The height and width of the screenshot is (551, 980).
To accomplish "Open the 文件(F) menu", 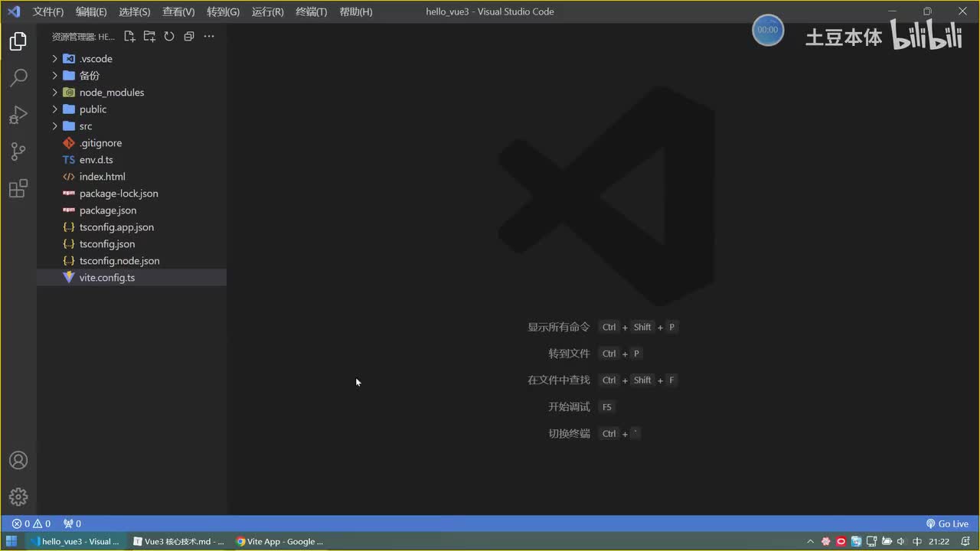I will tap(48, 11).
